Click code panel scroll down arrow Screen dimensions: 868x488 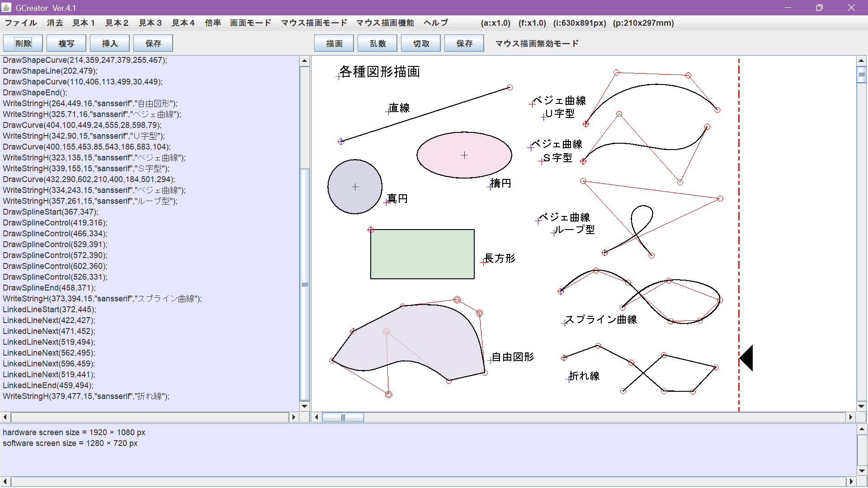[x=305, y=406]
